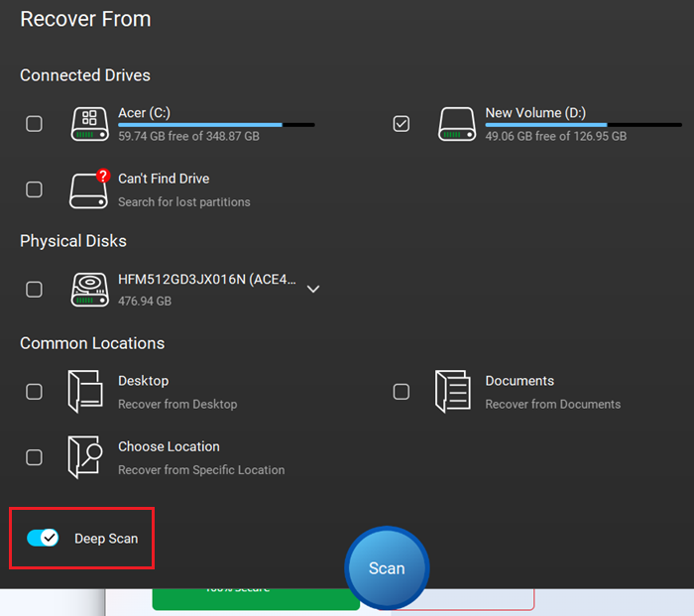Click the New Volume (D:) drive name
Screen dimensions: 694x616
click(x=535, y=113)
